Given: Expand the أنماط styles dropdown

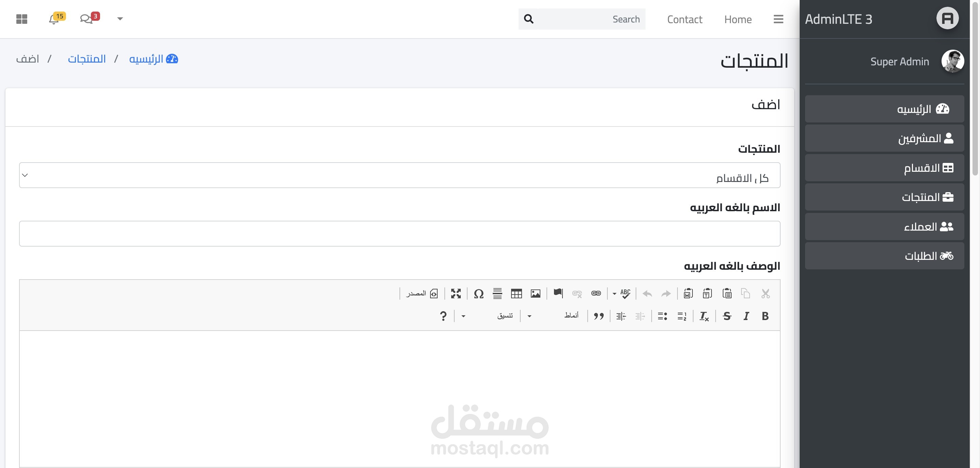Looking at the screenshot, I should pos(554,316).
